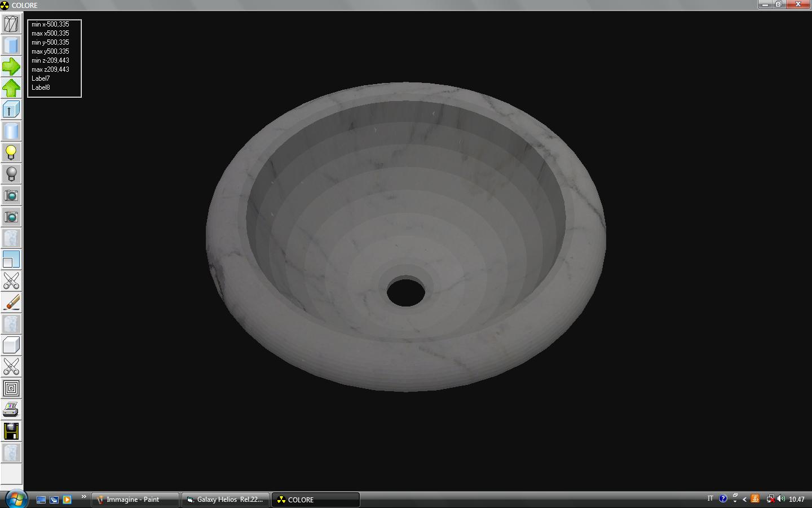The image size is (812, 508).
Task: Click the IT language indicator
Action: 710,498
